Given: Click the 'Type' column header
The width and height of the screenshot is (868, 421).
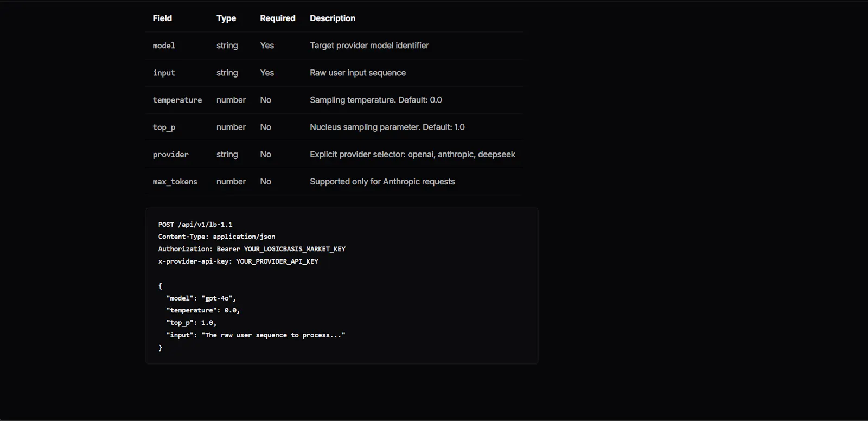Looking at the screenshot, I should (226, 18).
